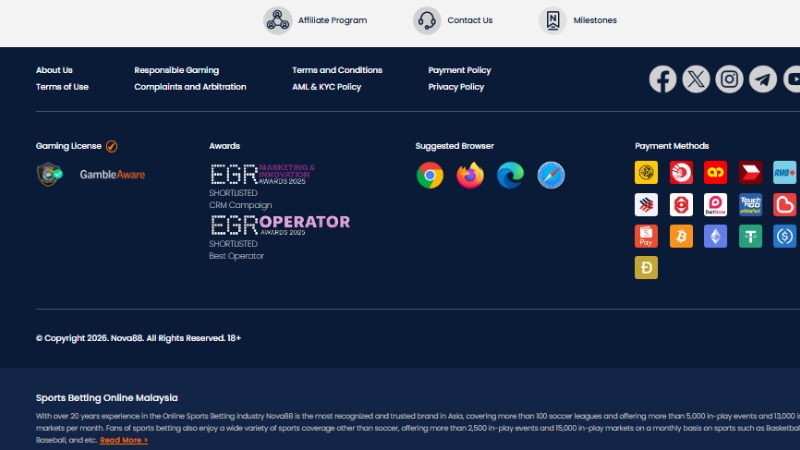Open the Responsible Gaming link

177,70
